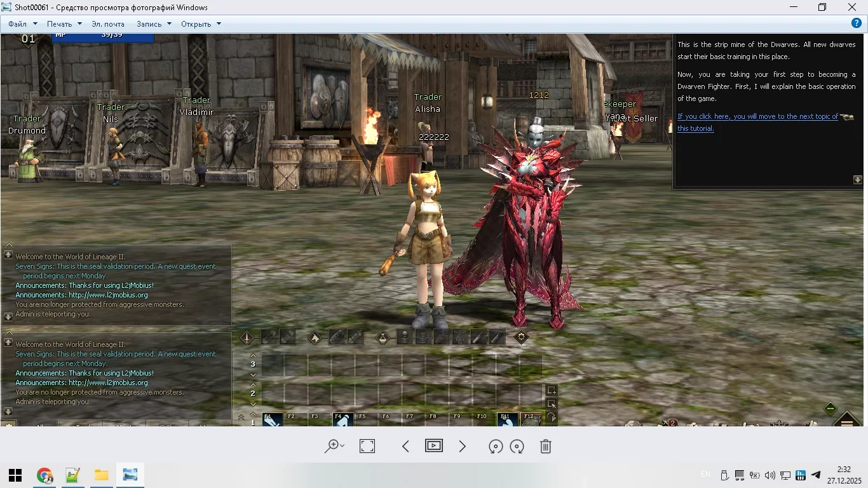Screen dimensions: 868x488
Task: Click the double-chevron expander beside hotbar 1
Action: (241, 417)
